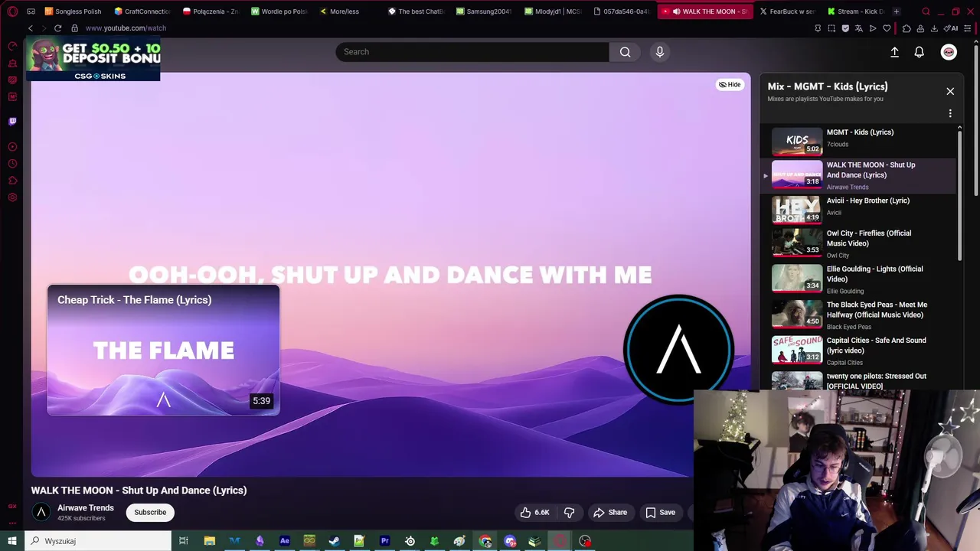Screen dimensions: 980x551
Task: Close the Mix playlist panel
Action: tap(950, 91)
